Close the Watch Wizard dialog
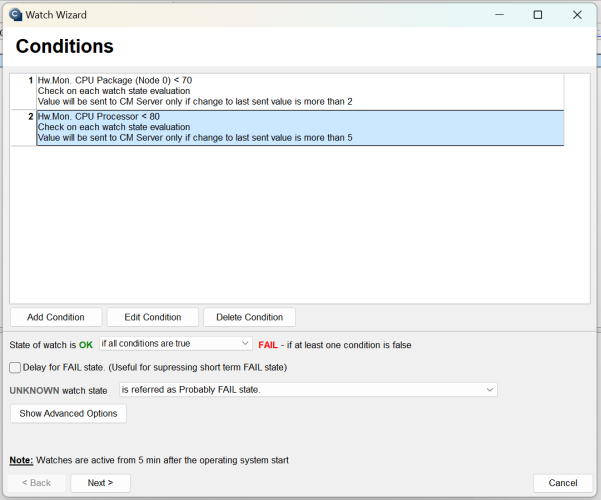This screenshot has width=601, height=500. 577,15
